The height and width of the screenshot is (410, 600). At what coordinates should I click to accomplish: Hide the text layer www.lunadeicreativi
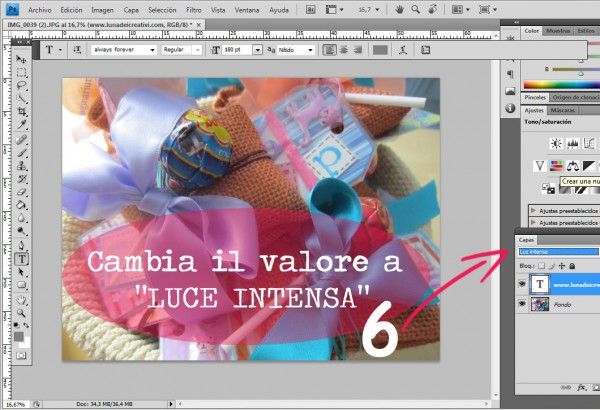pos(522,284)
